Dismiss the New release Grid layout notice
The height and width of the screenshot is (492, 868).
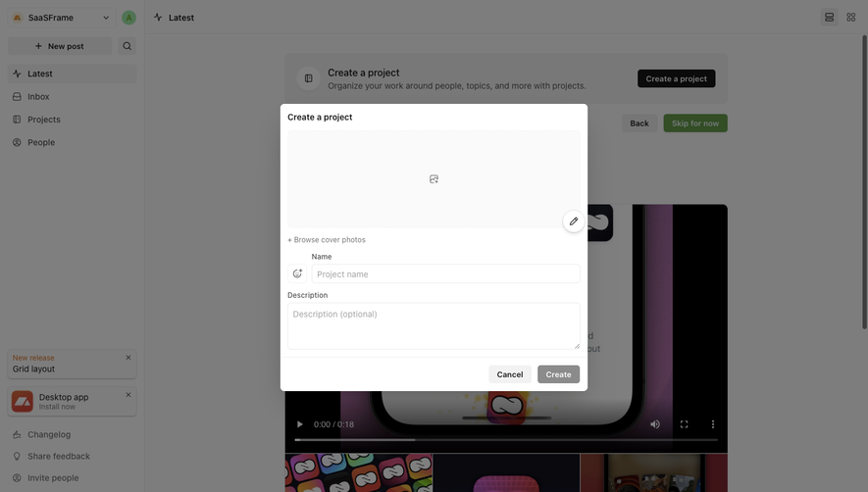(x=128, y=358)
